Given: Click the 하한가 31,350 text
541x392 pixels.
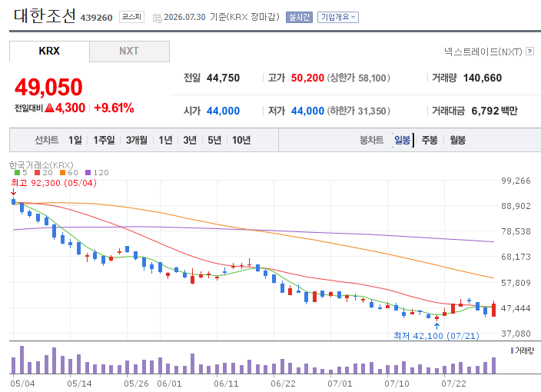Looking at the screenshot, I should [358, 111].
